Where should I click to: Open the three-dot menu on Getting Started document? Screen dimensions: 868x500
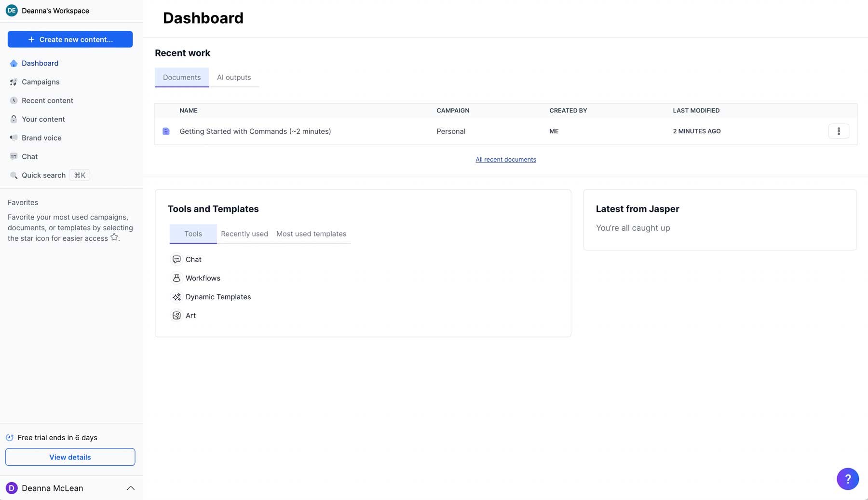point(839,131)
